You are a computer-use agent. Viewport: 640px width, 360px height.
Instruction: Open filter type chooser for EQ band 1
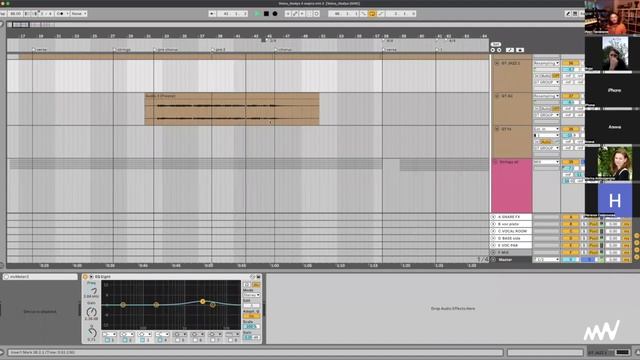pyautogui.click(x=109, y=334)
